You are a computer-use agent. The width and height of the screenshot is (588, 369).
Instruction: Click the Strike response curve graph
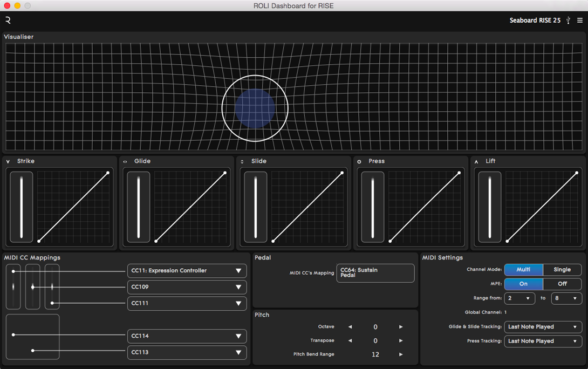point(73,207)
